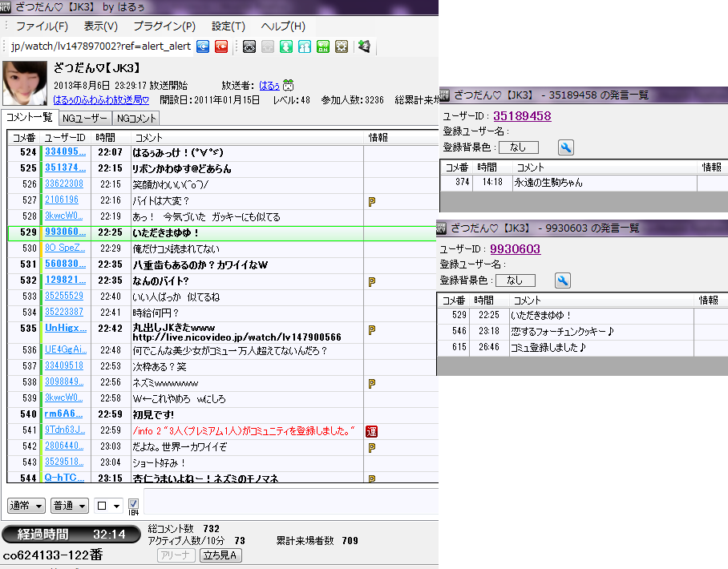Click the brown gear settings icon
The height and width of the screenshot is (569, 728).
tap(342, 46)
